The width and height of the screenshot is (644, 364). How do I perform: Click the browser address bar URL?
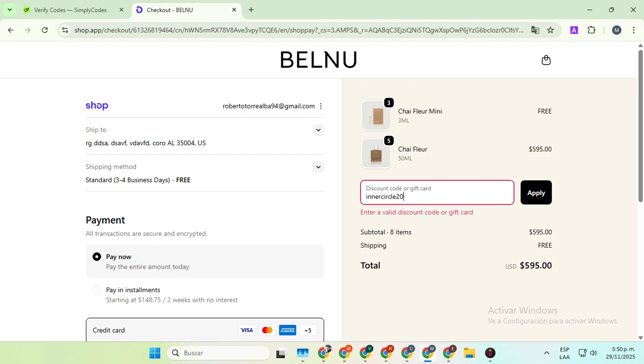(x=299, y=30)
